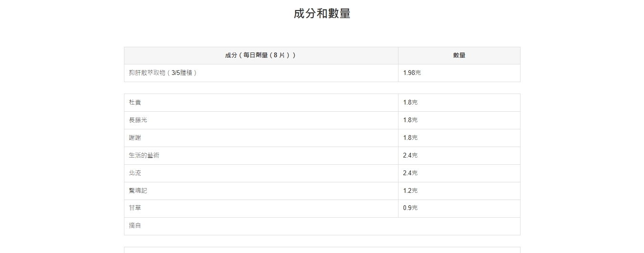Viewport: 644px width, 253px height.
Task: Click the 2.4克 amount beside 北流
Action: tap(410, 173)
